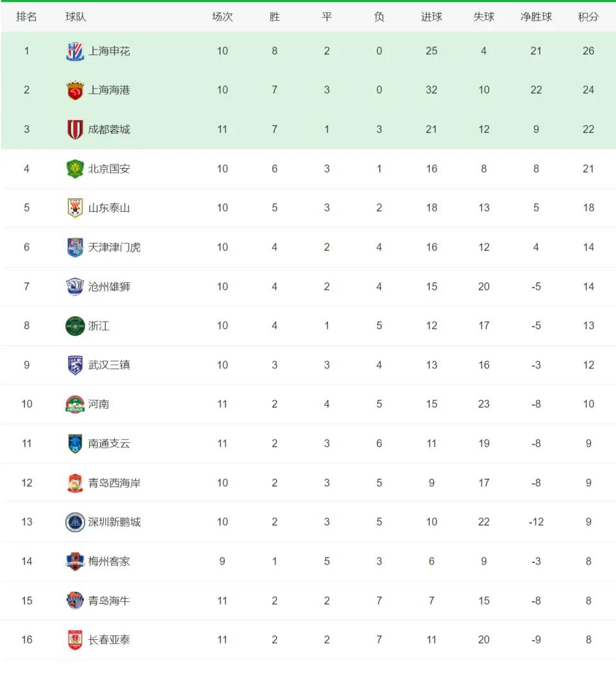
Task: Click the 北京国安 green badge icon
Action: click(75, 169)
